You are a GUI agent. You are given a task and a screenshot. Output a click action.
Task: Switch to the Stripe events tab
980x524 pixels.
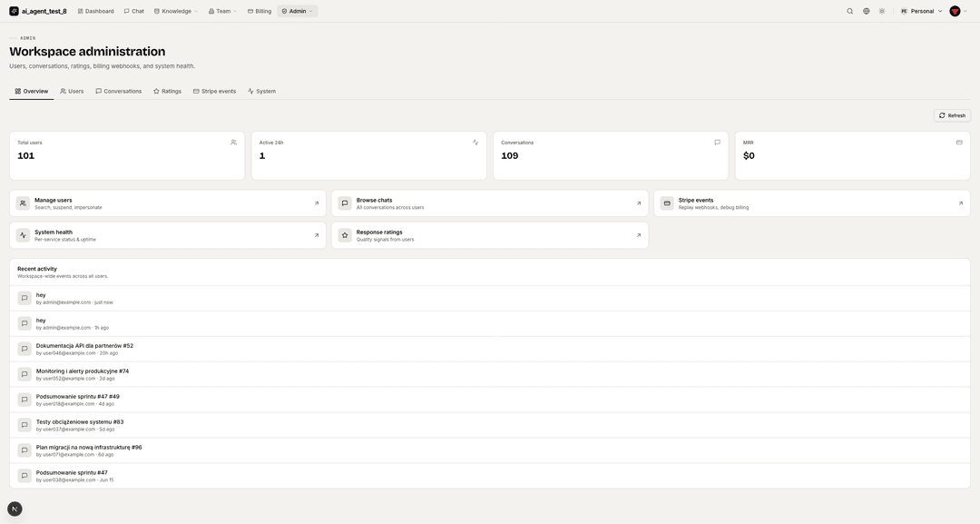[214, 92]
